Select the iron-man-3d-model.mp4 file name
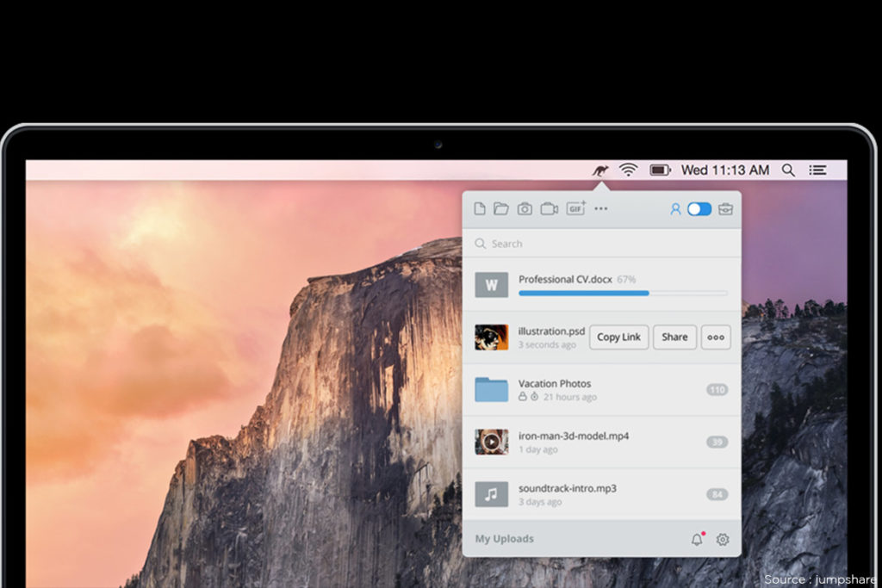This screenshot has width=882, height=588. [573, 436]
